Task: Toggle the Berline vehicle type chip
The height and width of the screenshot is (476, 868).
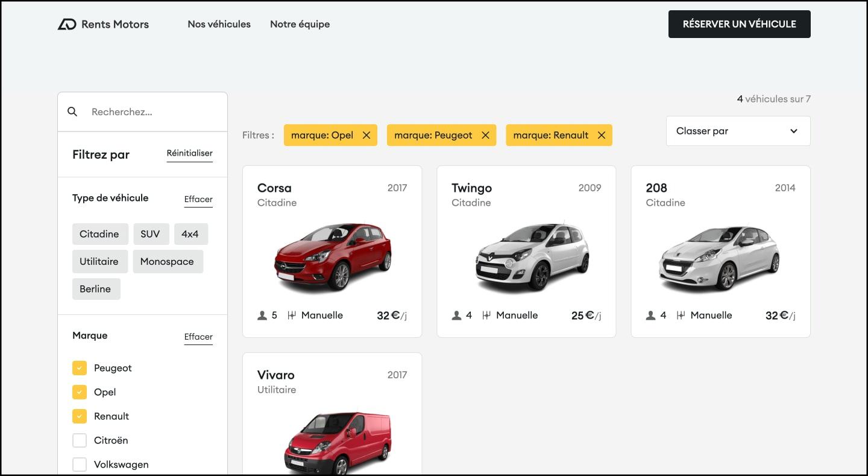Action: 95,289
